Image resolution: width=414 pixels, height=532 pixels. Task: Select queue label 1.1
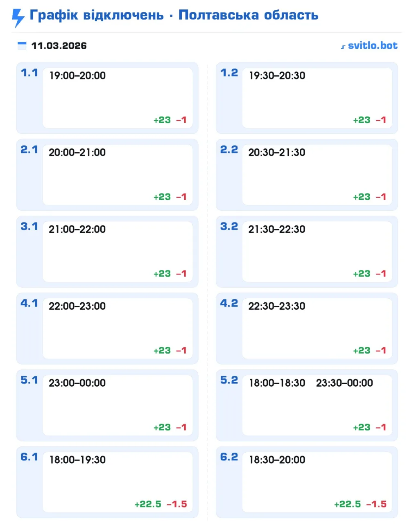tap(29, 73)
